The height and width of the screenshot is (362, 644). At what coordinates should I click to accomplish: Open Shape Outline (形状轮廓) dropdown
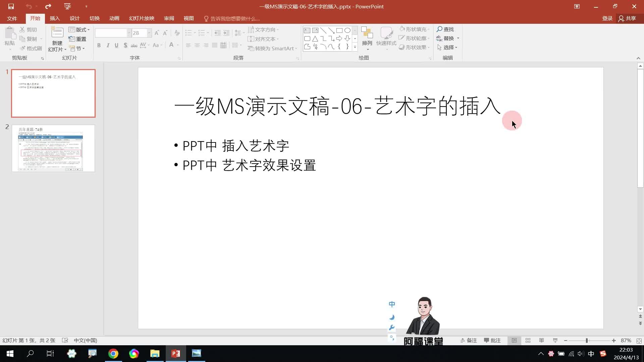point(415,38)
